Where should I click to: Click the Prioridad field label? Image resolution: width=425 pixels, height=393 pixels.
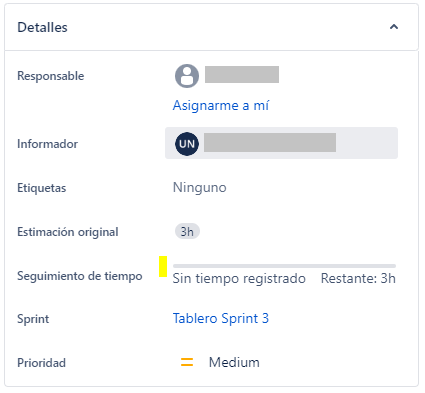pyautogui.click(x=41, y=363)
